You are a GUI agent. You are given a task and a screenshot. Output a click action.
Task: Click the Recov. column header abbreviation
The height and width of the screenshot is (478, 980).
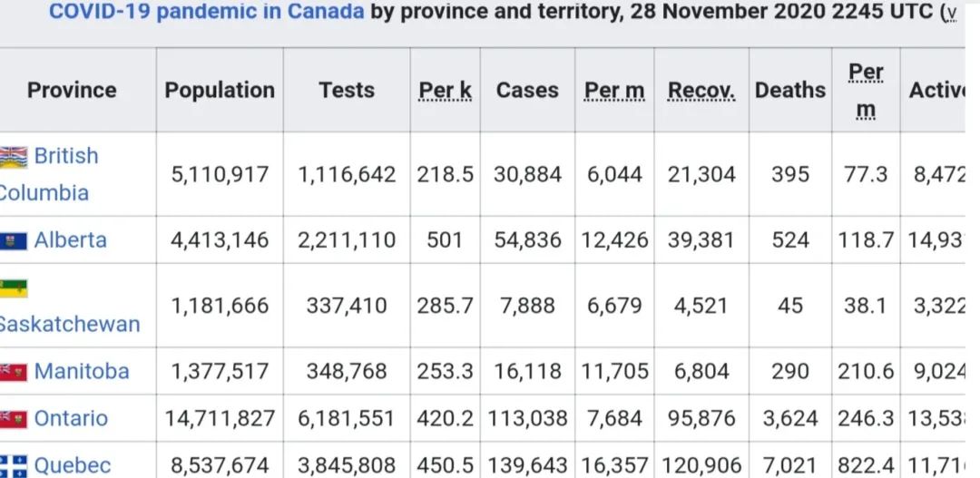point(701,91)
